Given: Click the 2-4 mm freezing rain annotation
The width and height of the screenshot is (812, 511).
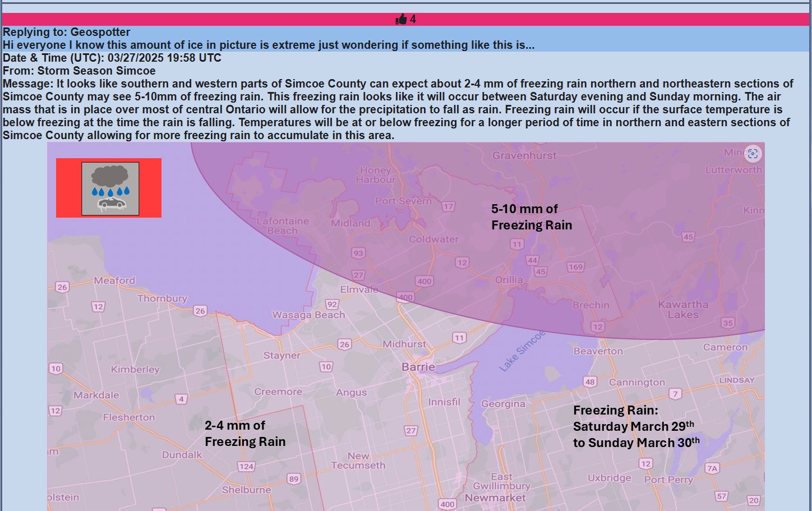Looking at the screenshot, I should 246,433.
